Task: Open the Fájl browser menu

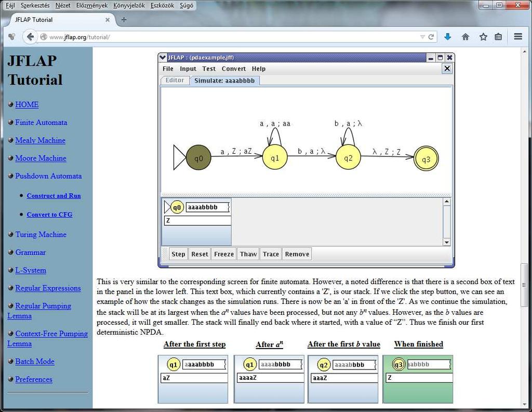Action: click(x=10, y=5)
